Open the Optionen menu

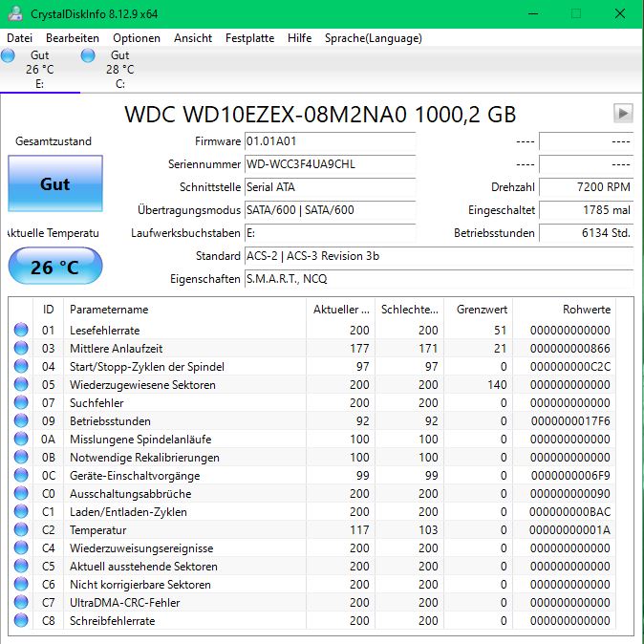click(x=137, y=38)
